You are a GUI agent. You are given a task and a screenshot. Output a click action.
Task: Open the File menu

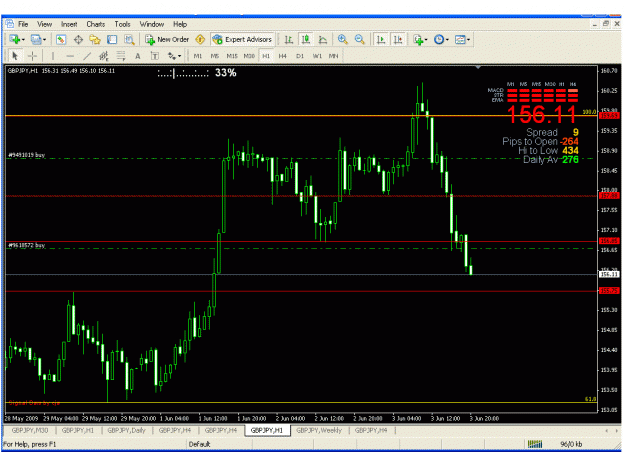pos(23,24)
